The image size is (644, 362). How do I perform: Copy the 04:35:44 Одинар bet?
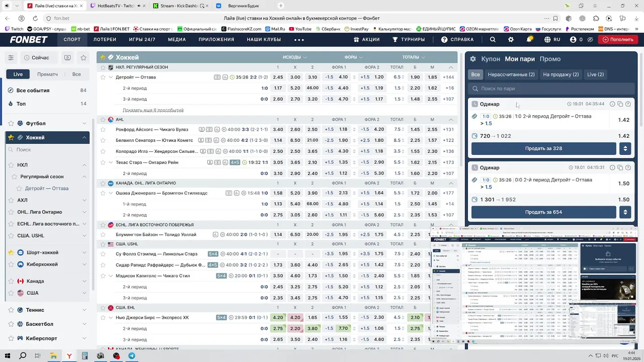(x=620, y=104)
